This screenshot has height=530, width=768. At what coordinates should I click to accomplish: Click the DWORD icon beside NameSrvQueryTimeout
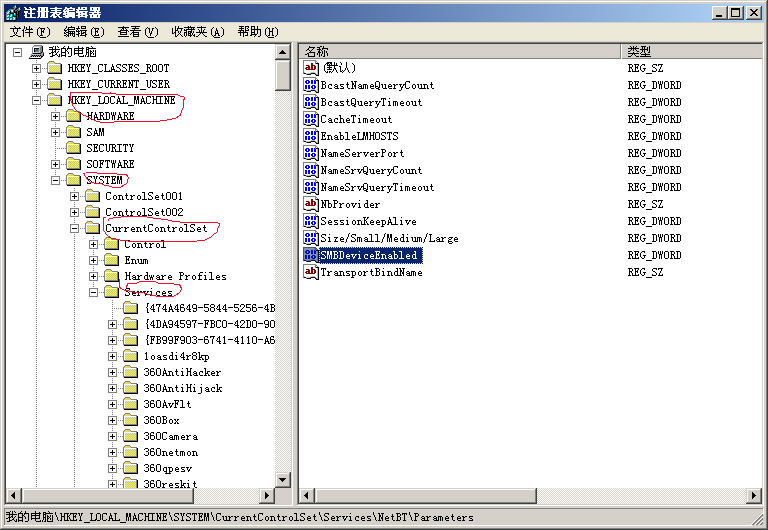[311, 187]
